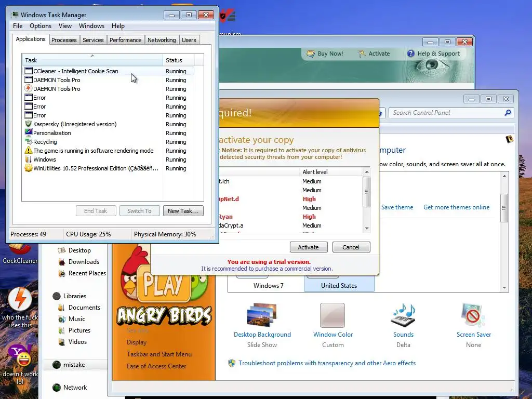Open the Window Color swatch
The height and width of the screenshot is (399, 532).
pos(332,315)
